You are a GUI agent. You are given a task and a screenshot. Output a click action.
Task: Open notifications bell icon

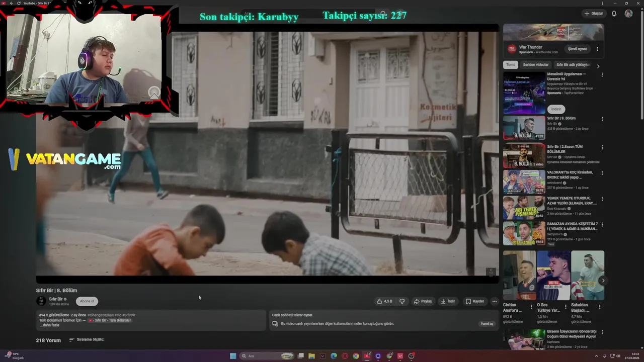pos(614,14)
